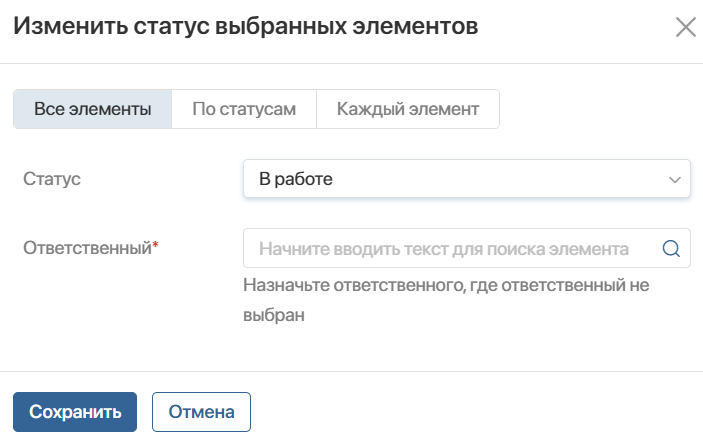703x440 pixels.
Task: Switch to the По статусам tab
Action: point(244,109)
